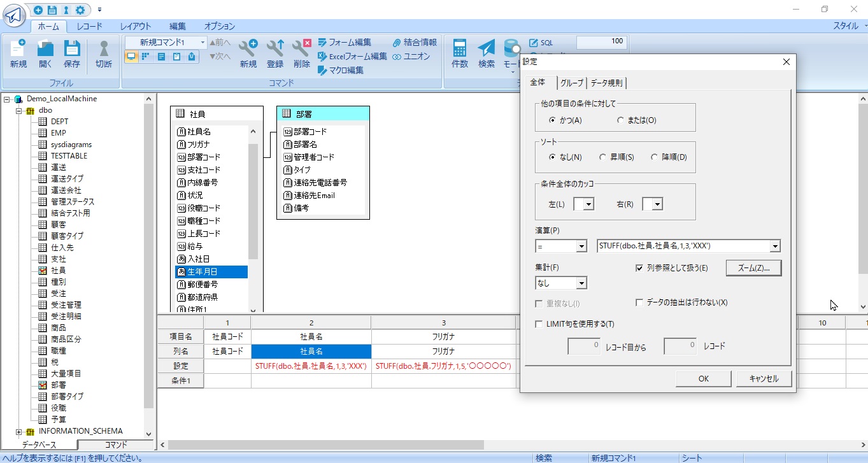
Task: Click the OK button in 設定 dialog
Action: [703, 378]
